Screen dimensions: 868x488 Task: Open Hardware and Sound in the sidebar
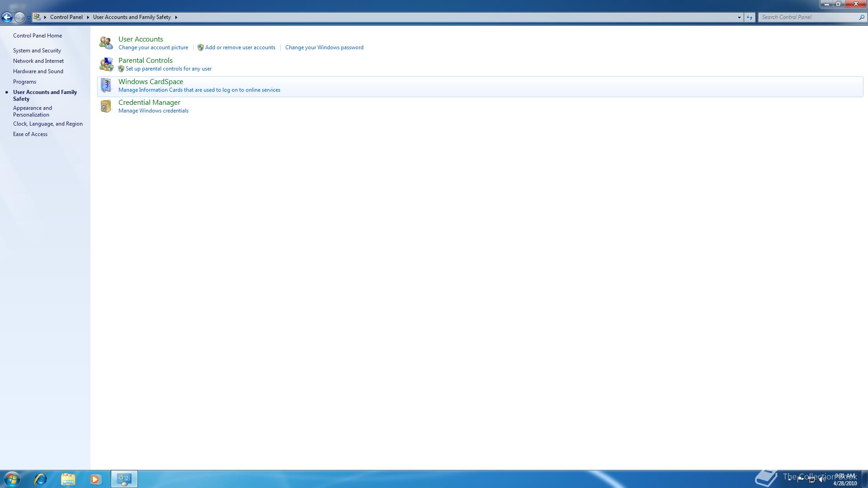point(38,71)
